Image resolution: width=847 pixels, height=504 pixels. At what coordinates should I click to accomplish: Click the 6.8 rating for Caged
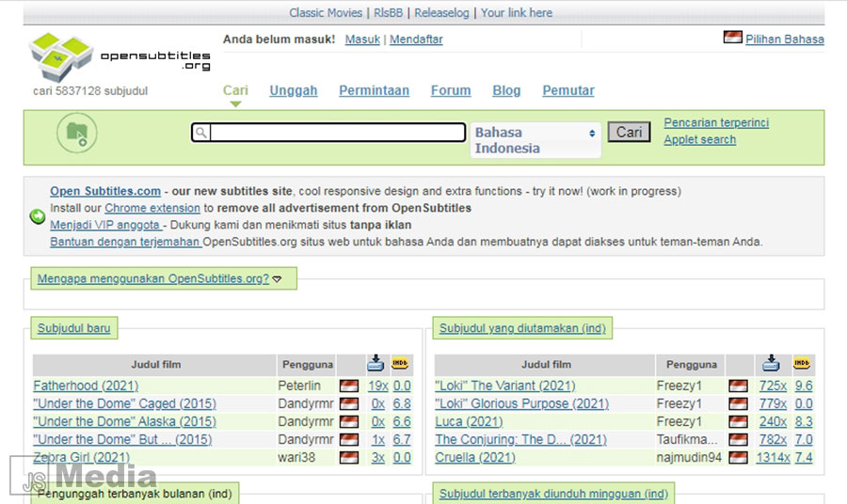[x=402, y=403]
